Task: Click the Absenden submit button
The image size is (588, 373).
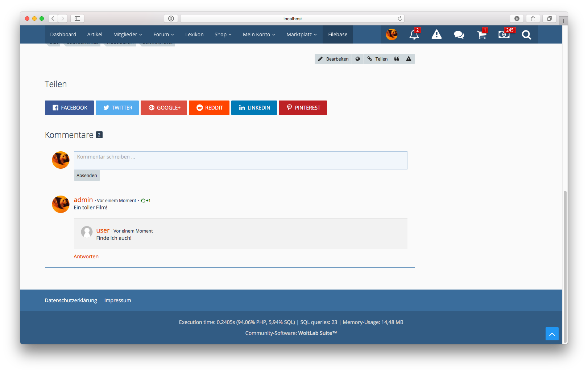Action: [x=87, y=176]
